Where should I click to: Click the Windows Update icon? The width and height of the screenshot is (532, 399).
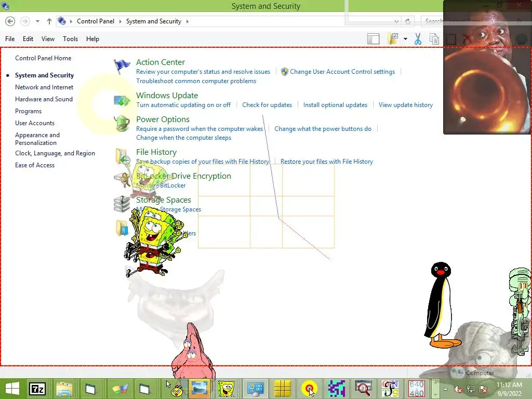pyautogui.click(x=122, y=100)
